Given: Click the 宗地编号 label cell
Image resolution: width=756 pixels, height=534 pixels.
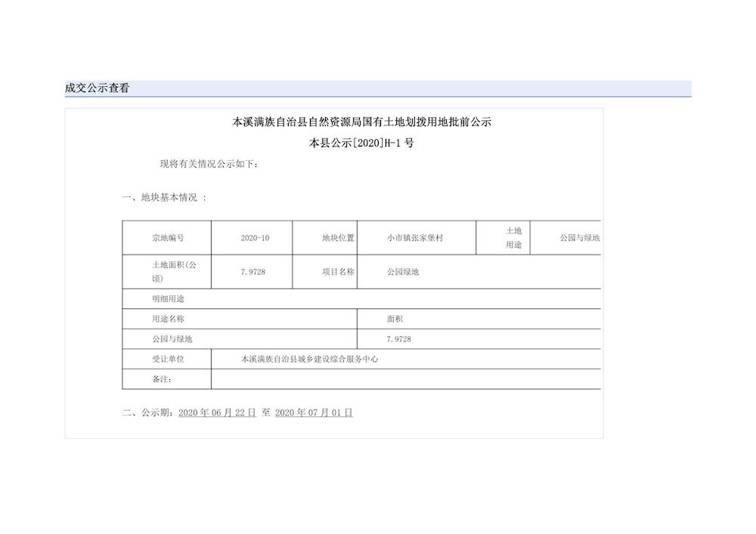Looking at the screenshot, I should (168, 238).
